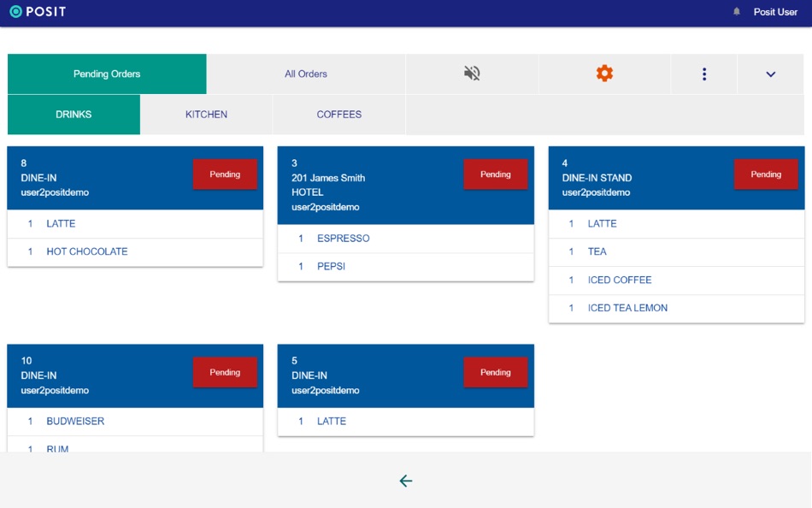Viewport: 812px width, 508px height.
Task: Click Pending button on order 4
Action: click(x=766, y=174)
